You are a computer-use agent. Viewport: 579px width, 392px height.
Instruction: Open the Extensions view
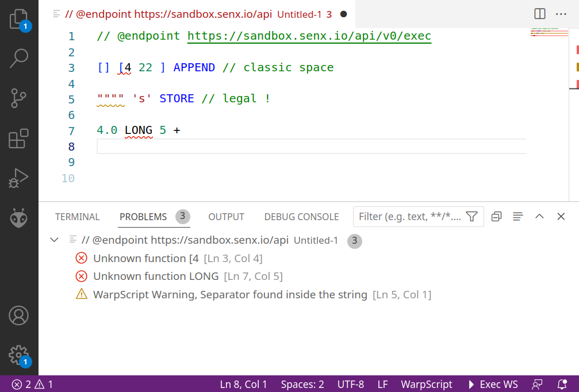(x=19, y=139)
